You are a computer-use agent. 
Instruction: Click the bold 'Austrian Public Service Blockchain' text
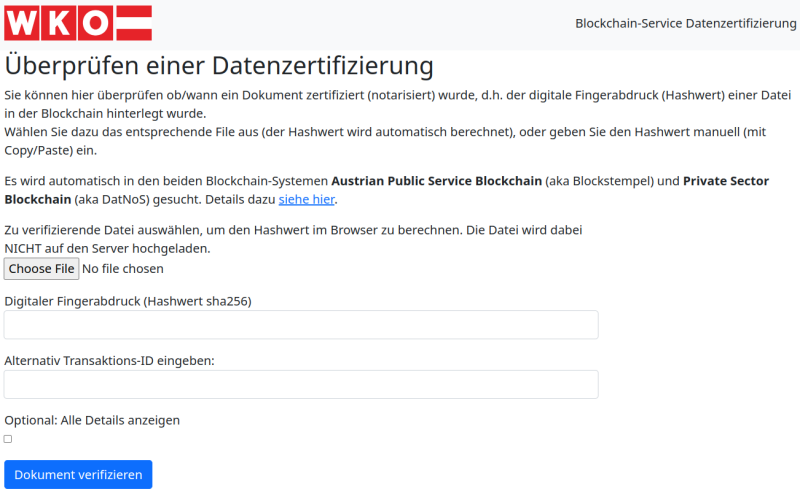[437, 181]
